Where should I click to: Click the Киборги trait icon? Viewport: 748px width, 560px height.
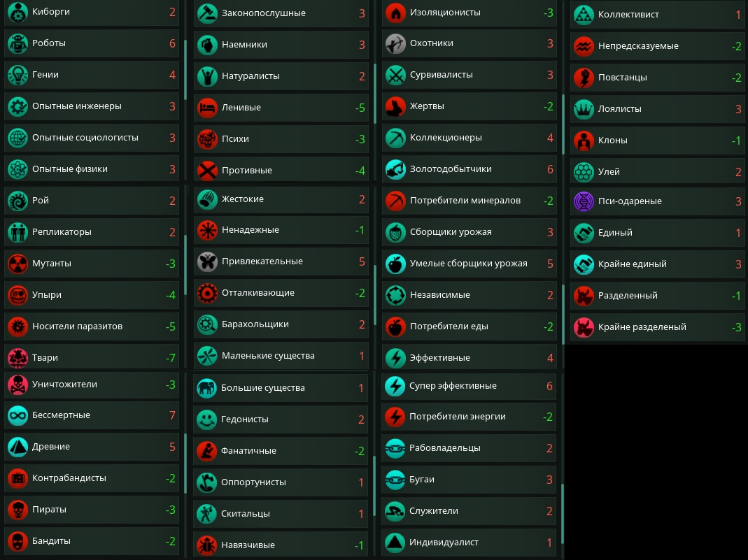pos(17,13)
